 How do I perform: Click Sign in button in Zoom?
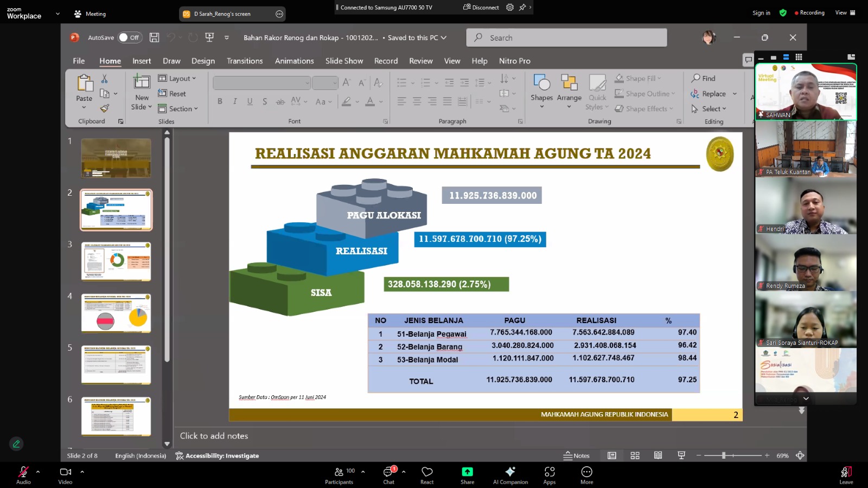click(x=761, y=13)
